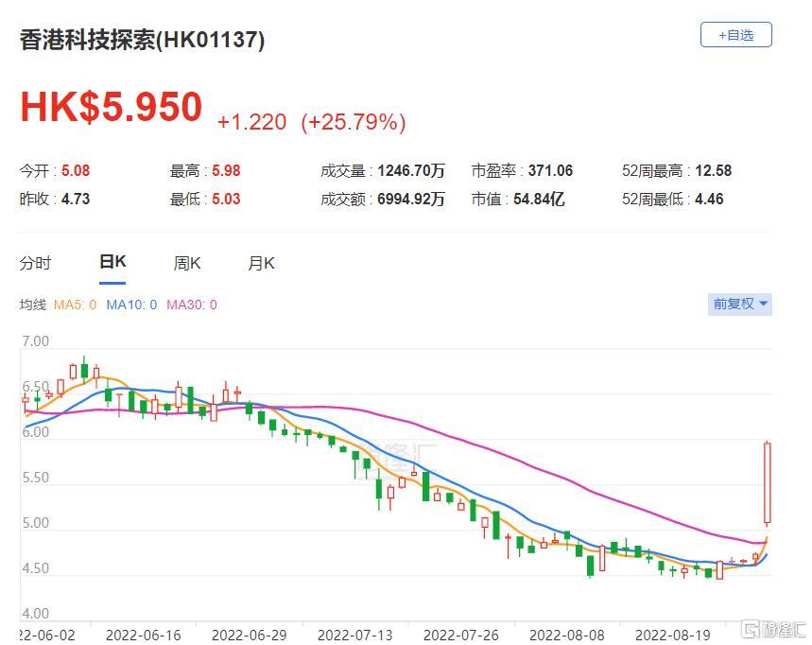The width and height of the screenshot is (812, 645).
Task: Click the 2022-06-16 date label
Action: pyautogui.click(x=144, y=636)
